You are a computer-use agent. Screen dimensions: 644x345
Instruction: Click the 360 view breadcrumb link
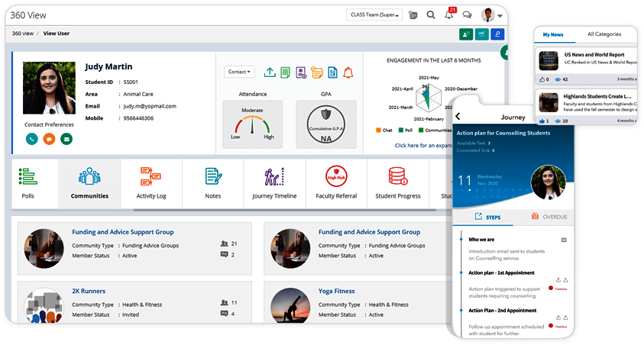(x=23, y=34)
